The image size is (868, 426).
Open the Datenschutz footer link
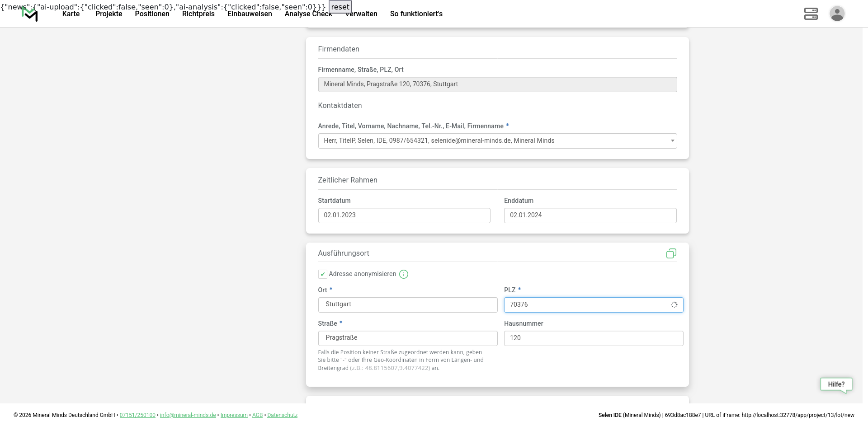point(282,415)
